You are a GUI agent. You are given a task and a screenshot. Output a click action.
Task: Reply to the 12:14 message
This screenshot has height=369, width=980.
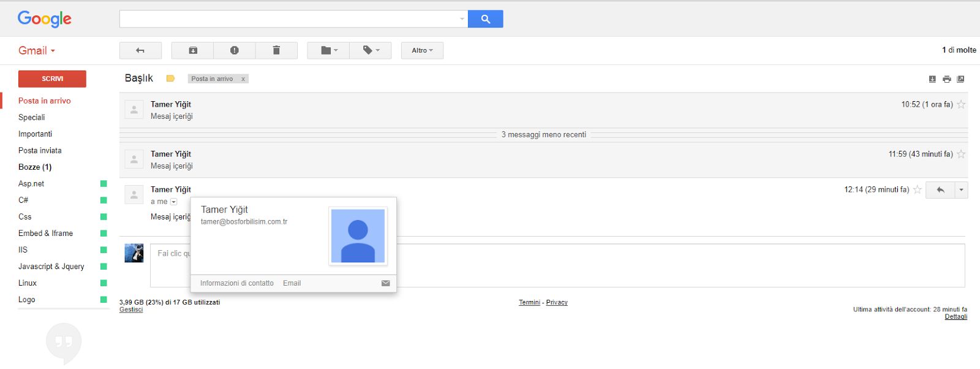tap(940, 190)
